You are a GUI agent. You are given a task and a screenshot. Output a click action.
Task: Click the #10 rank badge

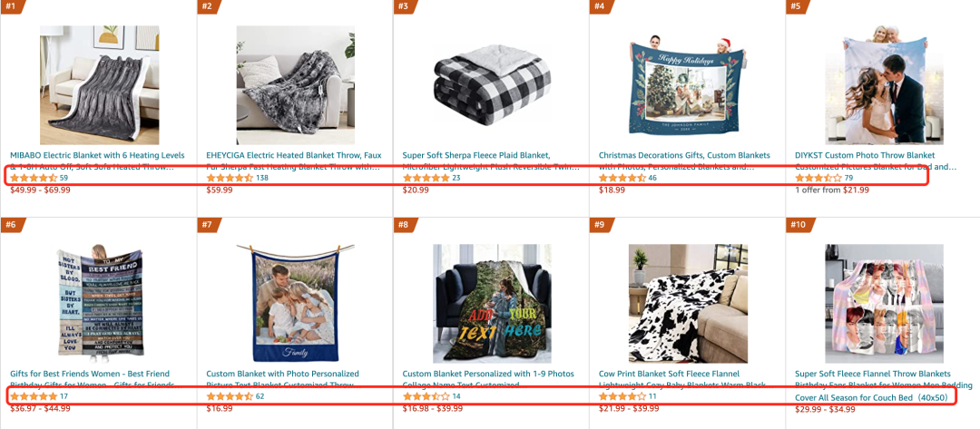799,225
